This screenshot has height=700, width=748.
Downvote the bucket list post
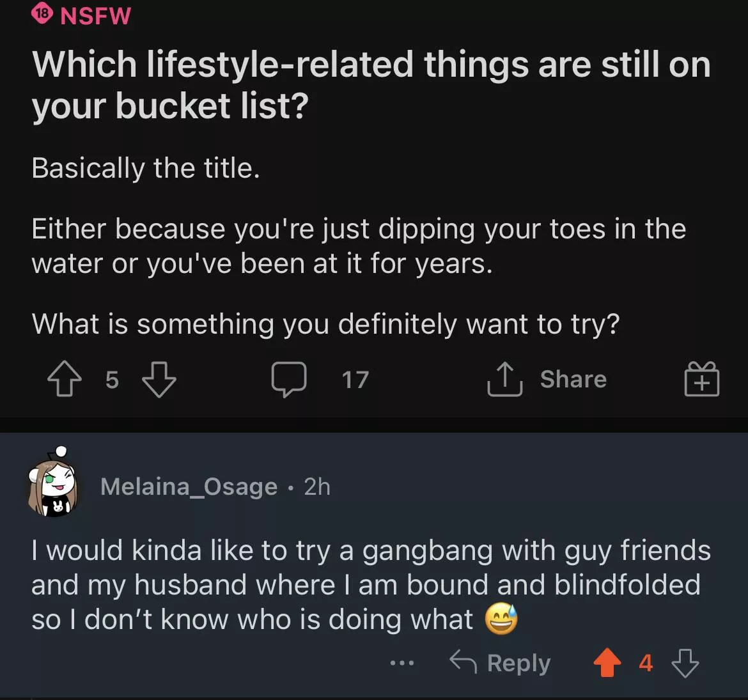(159, 380)
